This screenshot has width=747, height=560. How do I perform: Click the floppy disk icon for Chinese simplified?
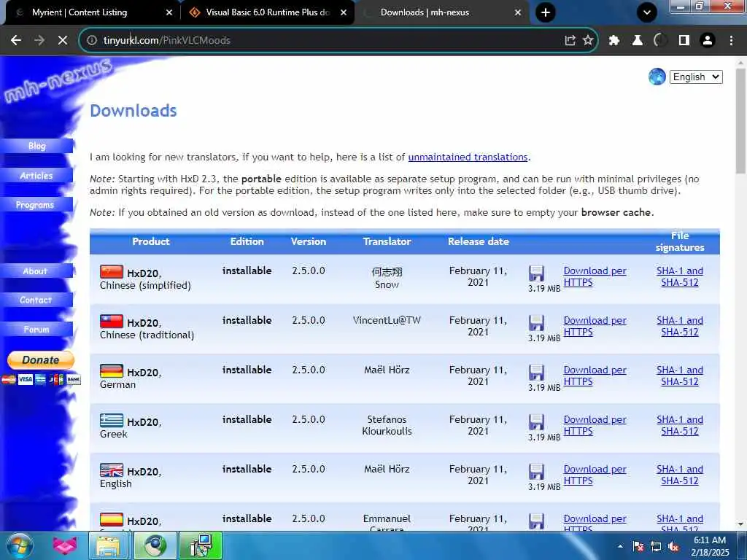(536, 274)
